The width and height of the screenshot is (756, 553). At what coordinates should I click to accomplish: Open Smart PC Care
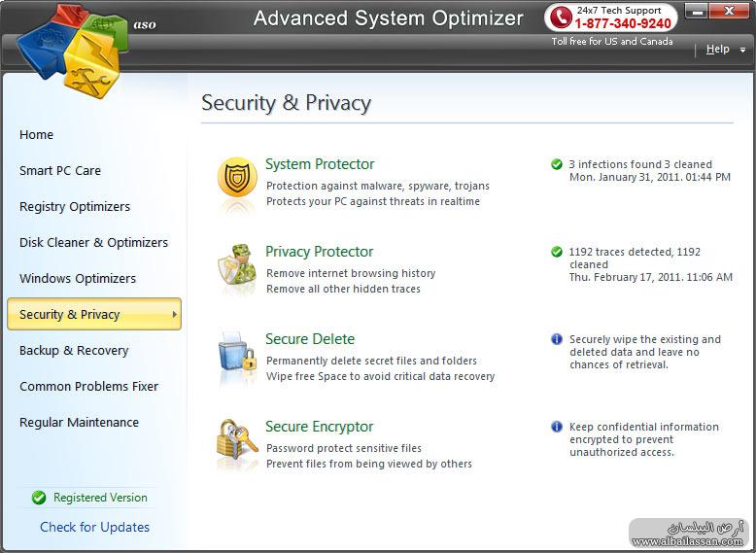click(60, 171)
